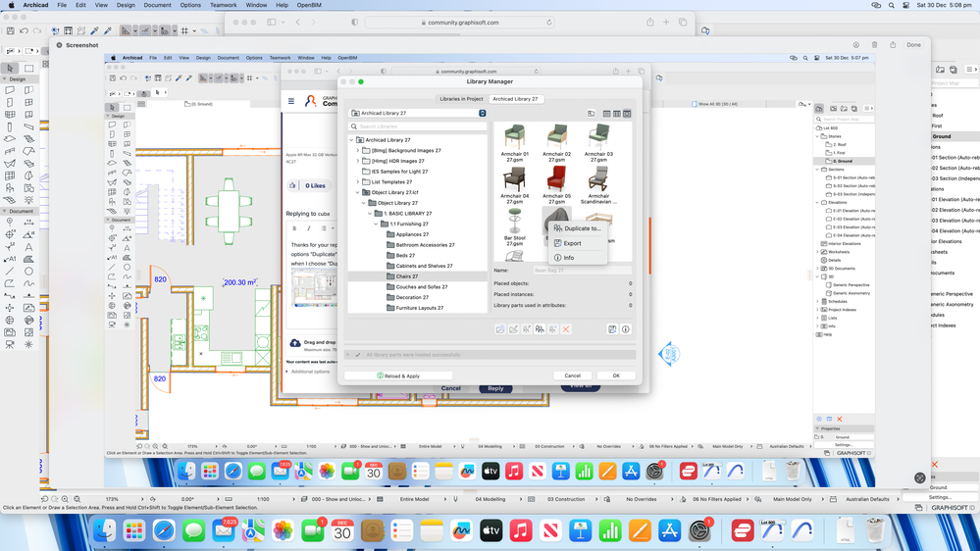Click Safari's sidebar icon in the background window
This screenshot has width=980, height=551.
click(272, 22)
